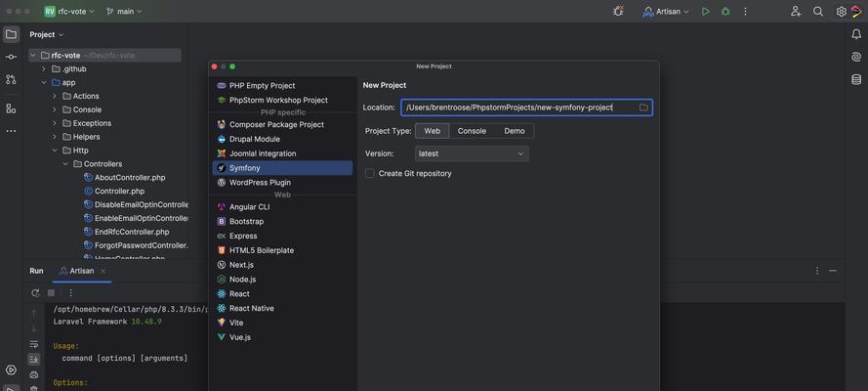Select Angular CLI generator
The width and height of the screenshot is (868, 391).
pyautogui.click(x=282, y=206)
